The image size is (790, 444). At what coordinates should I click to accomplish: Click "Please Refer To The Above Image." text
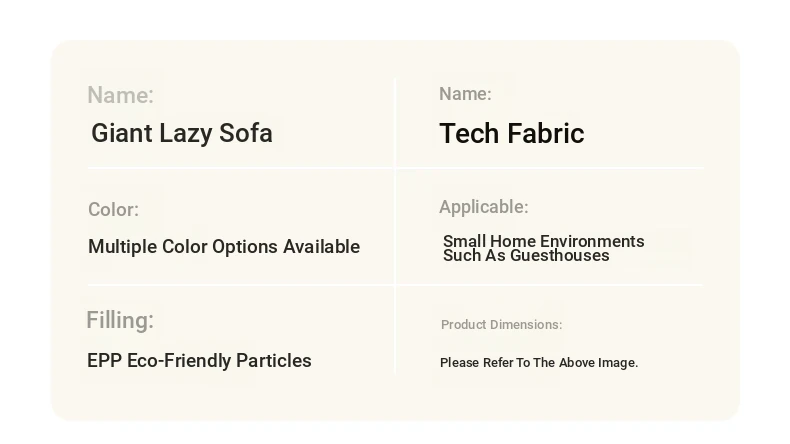(539, 363)
